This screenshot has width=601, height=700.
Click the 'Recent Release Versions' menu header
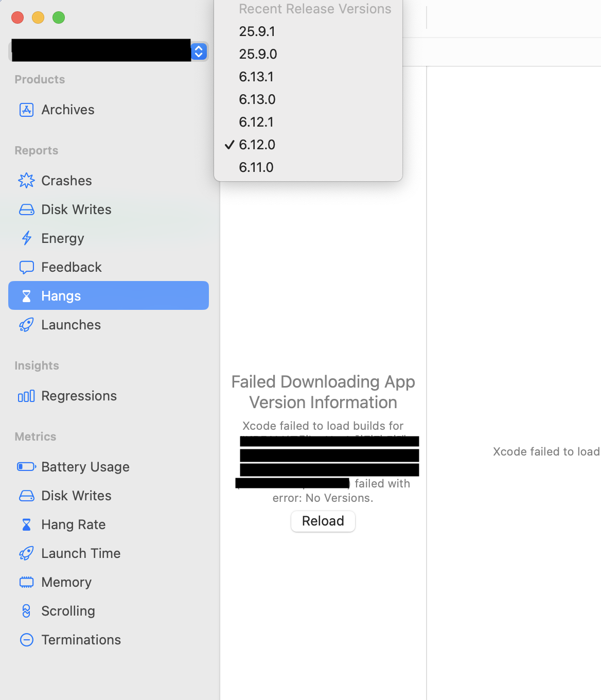315,9
